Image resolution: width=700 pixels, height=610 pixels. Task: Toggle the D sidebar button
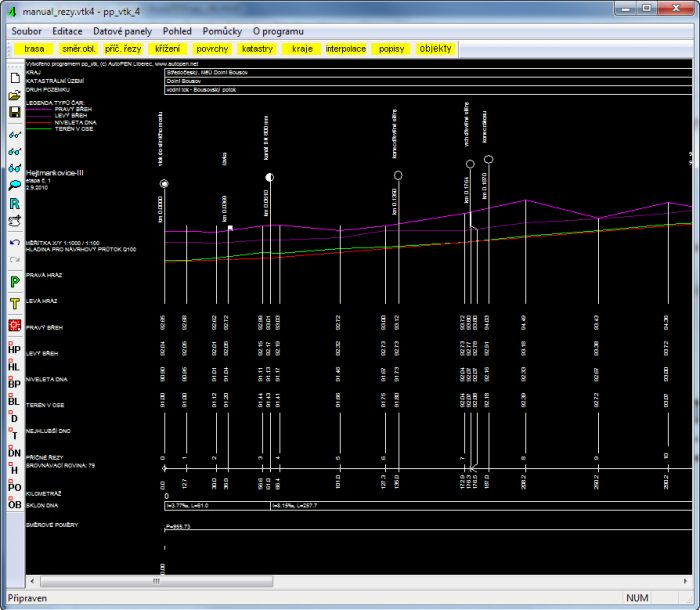coord(14,418)
